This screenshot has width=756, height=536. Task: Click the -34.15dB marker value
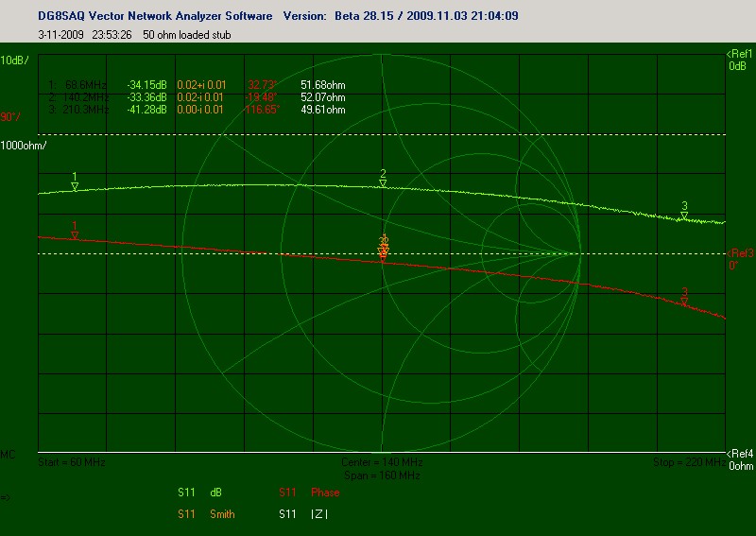click(147, 85)
